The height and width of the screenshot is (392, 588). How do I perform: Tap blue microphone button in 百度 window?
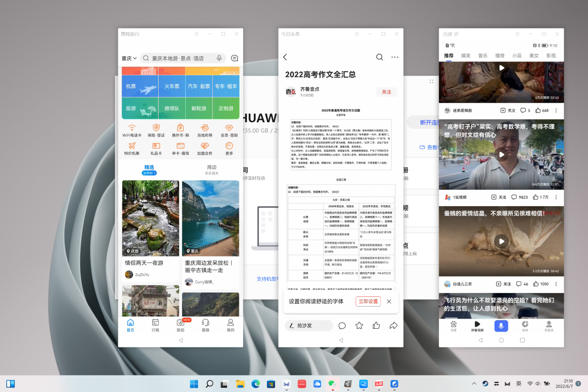click(501, 326)
